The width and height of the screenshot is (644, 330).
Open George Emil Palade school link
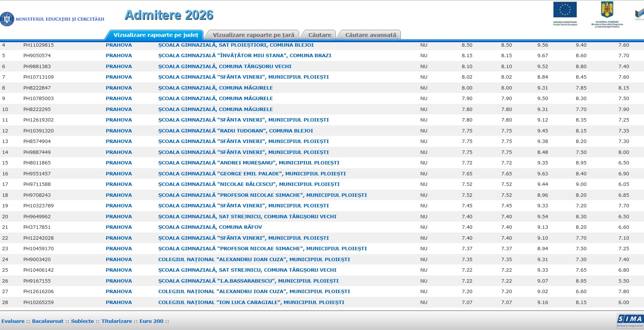coord(252,173)
